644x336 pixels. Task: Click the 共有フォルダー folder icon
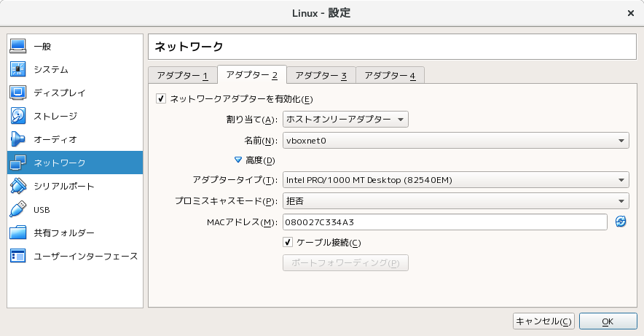click(x=18, y=233)
